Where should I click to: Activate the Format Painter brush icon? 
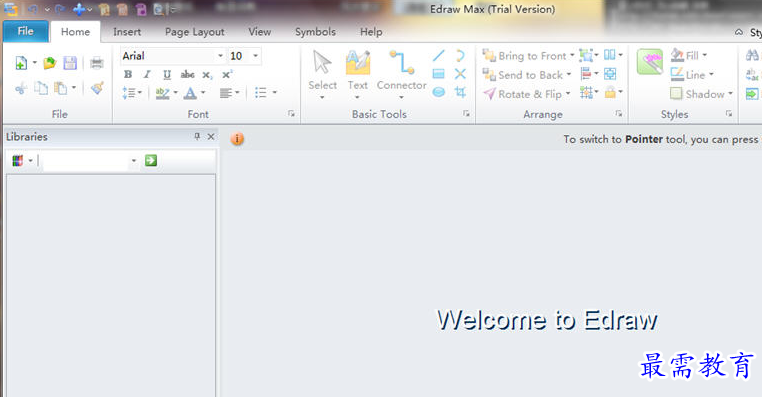pos(97,88)
